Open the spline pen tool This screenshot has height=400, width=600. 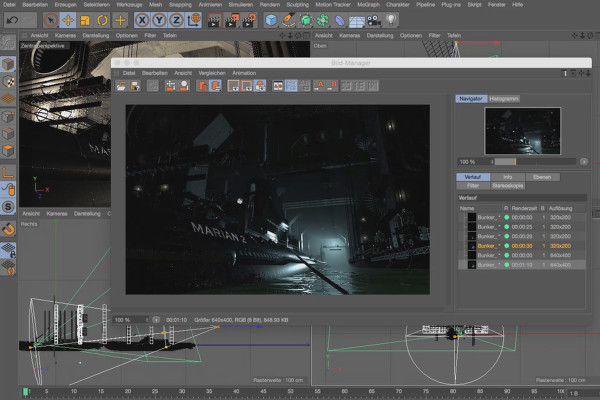point(288,20)
